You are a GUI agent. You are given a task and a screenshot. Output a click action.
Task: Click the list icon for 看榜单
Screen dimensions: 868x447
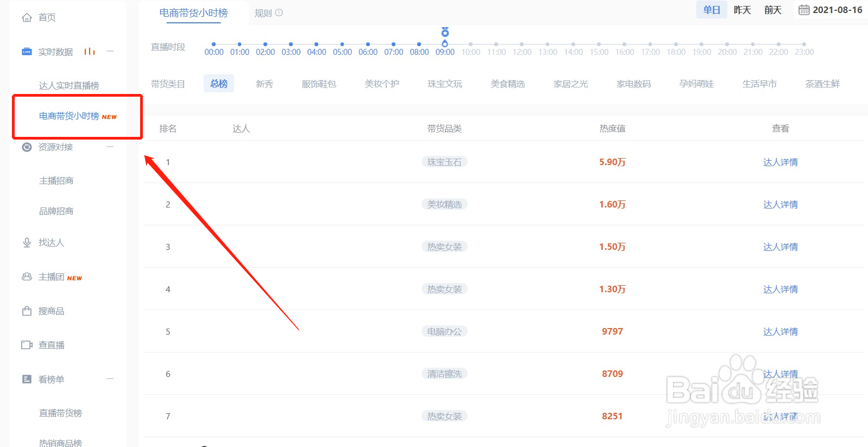tap(27, 379)
